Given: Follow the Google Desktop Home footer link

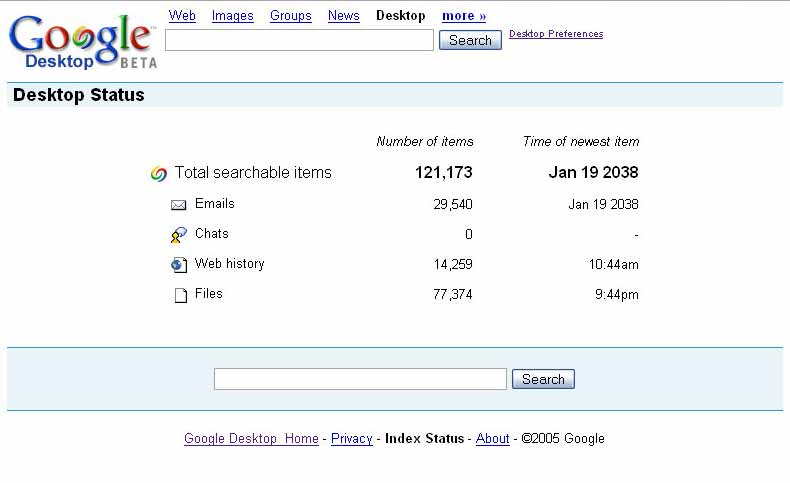Looking at the screenshot, I should pyautogui.click(x=251, y=439).
